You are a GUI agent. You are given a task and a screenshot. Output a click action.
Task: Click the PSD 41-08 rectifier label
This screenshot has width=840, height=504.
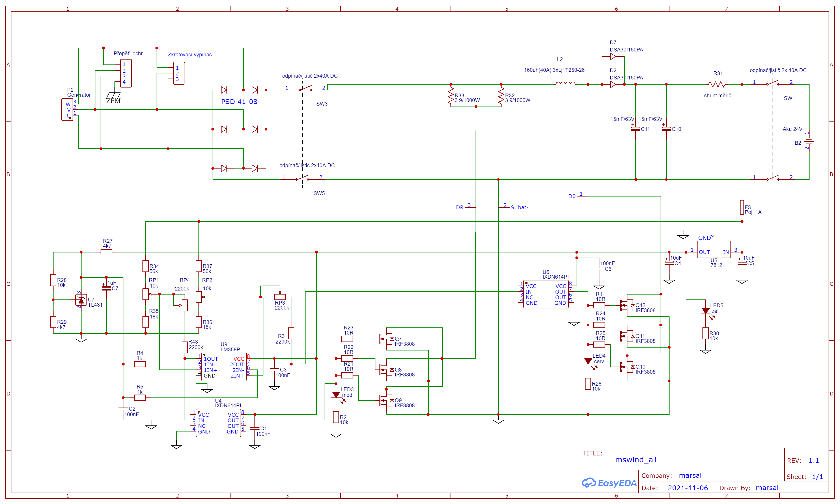pyautogui.click(x=239, y=102)
